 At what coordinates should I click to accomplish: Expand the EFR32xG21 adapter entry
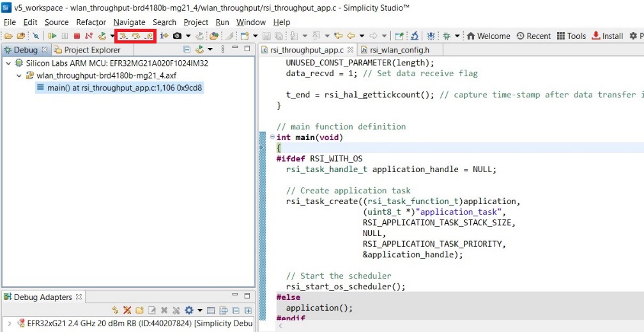10,324
